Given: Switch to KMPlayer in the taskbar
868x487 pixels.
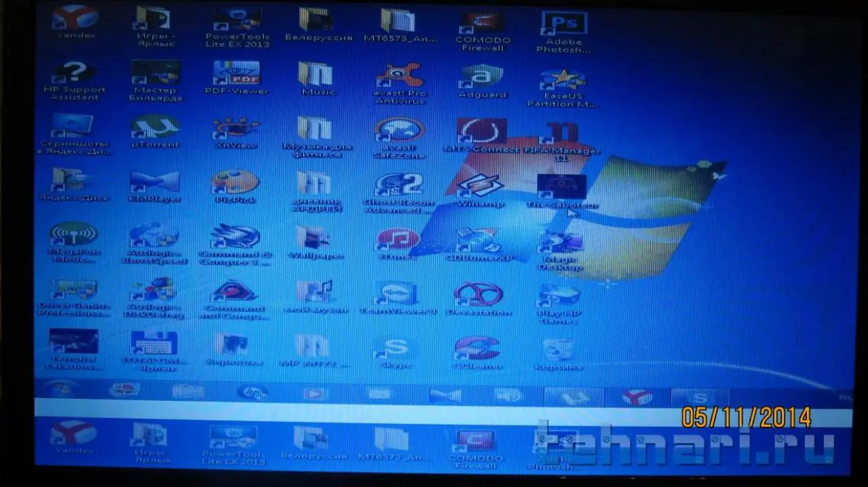Looking at the screenshot, I should point(445,395).
